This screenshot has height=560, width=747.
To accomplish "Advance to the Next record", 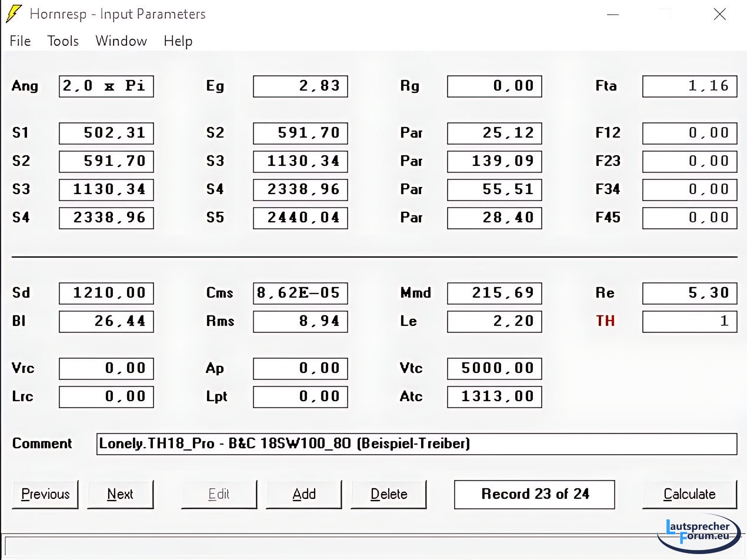I will click(120, 494).
